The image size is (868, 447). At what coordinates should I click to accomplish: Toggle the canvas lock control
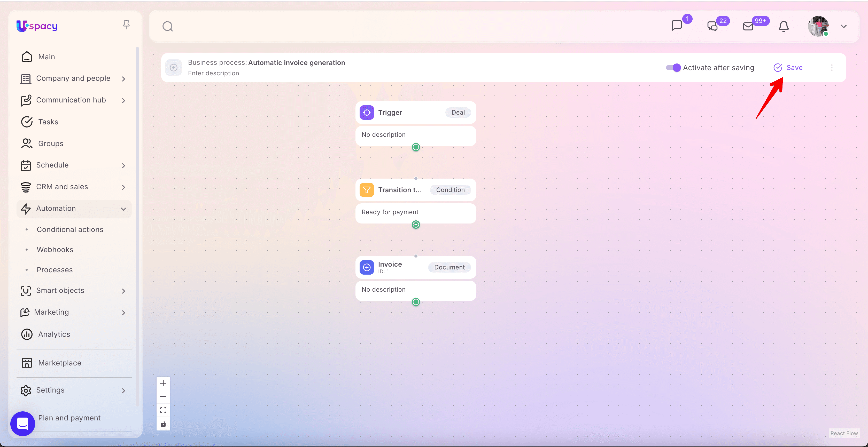click(163, 424)
